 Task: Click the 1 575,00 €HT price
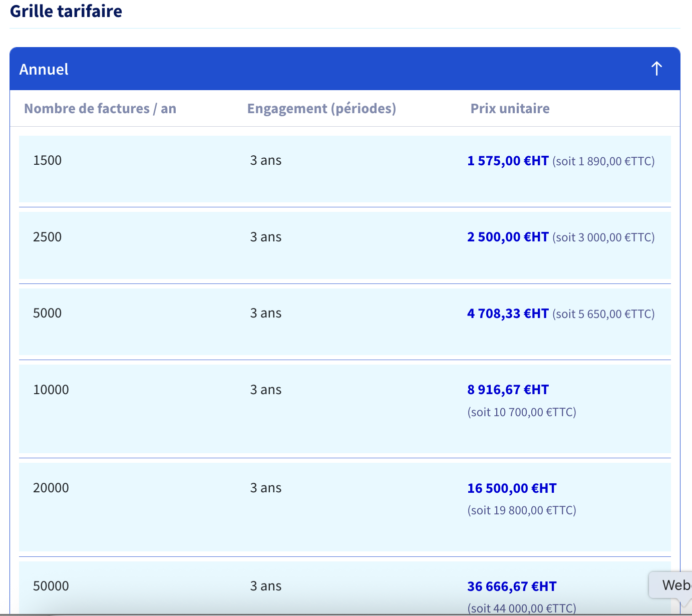[508, 161]
